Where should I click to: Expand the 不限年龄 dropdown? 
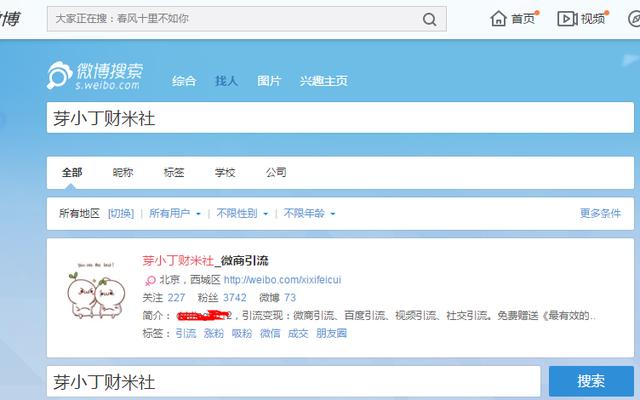pyautogui.click(x=309, y=213)
